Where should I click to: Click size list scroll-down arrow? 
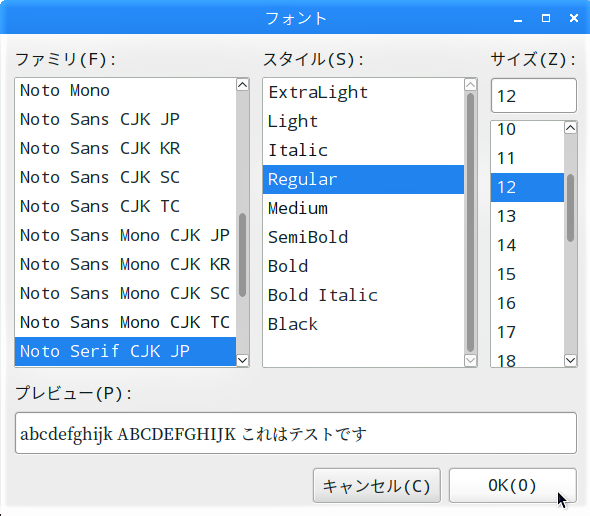pyautogui.click(x=570, y=360)
